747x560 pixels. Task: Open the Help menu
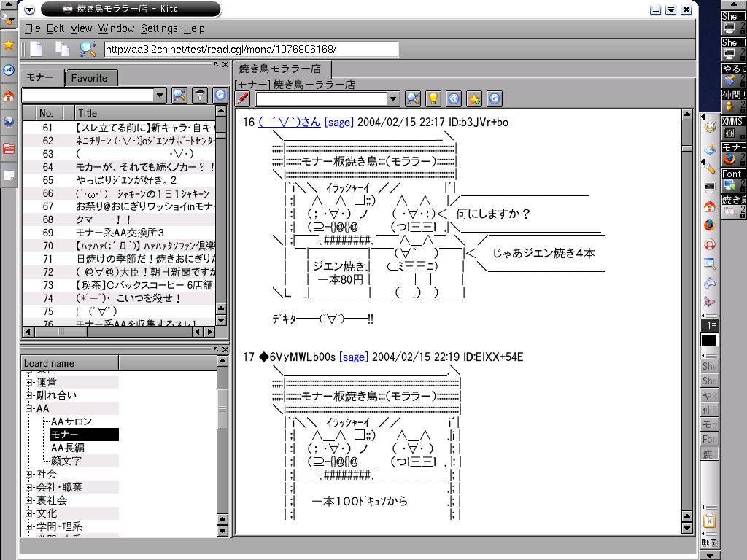point(194,28)
